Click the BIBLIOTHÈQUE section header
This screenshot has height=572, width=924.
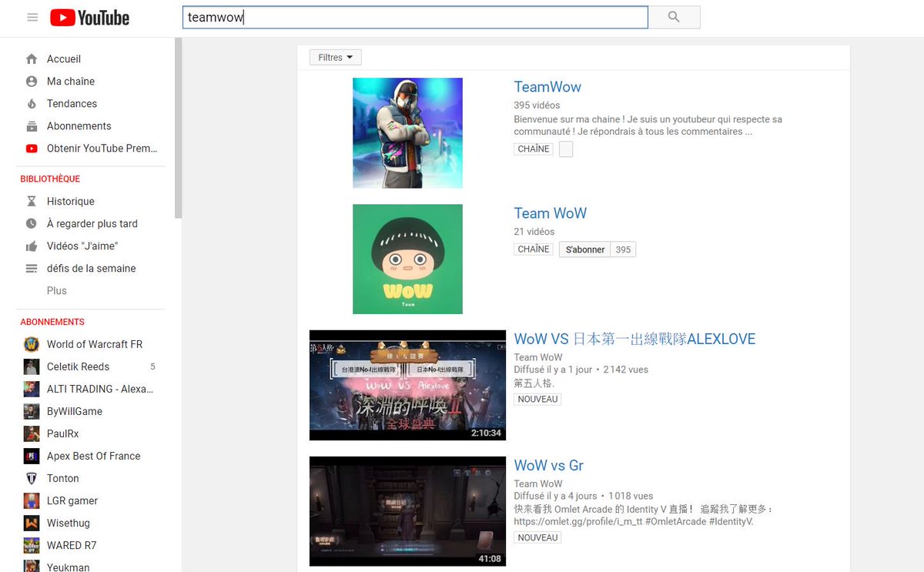50,179
